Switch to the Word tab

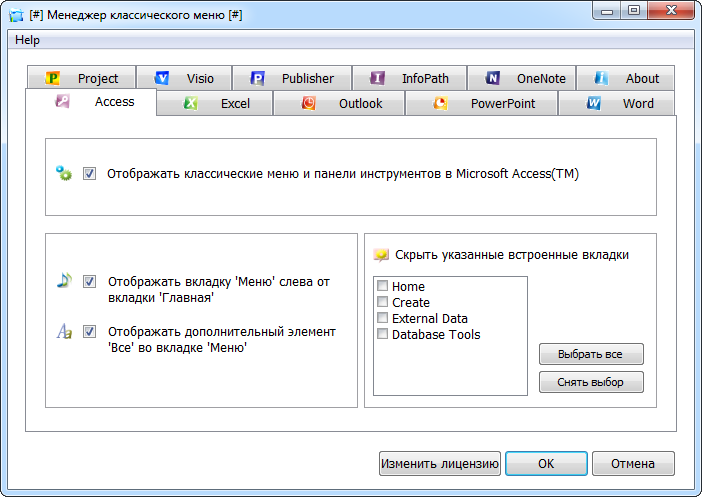point(616,103)
